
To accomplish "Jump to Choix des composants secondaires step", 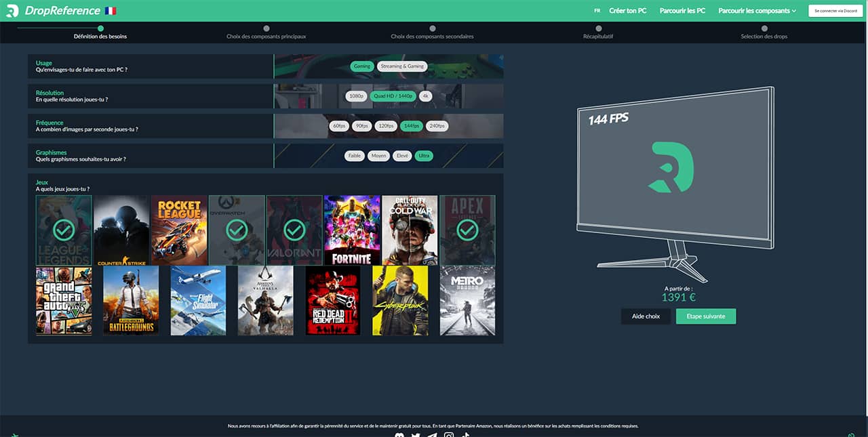I will pyautogui.click(x=433, y=33).
